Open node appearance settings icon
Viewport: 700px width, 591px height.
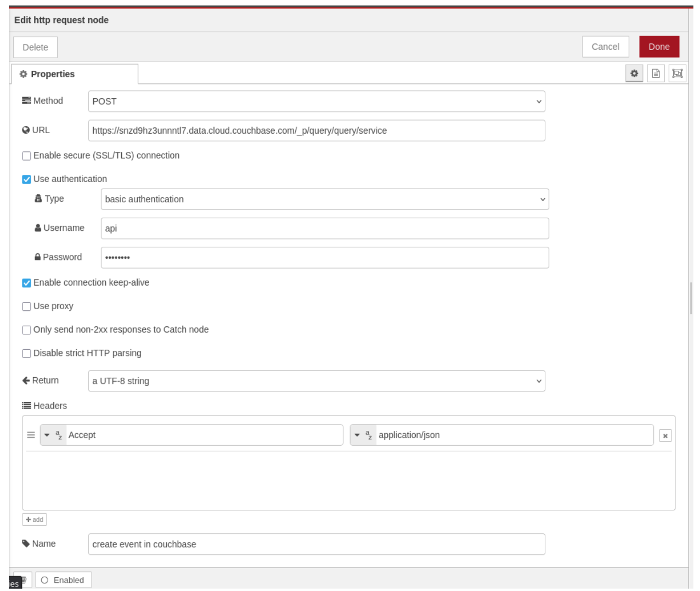click(x=678, y=73)
